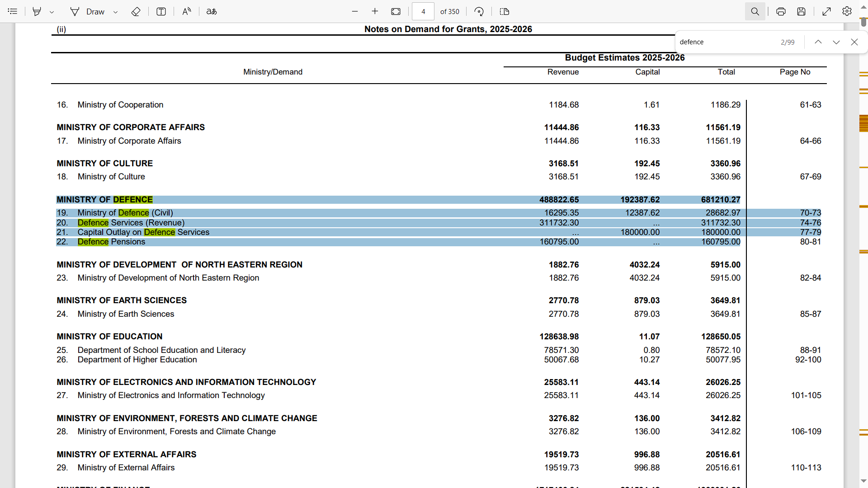Image resolution: width=868 pixels, height=488 pixels.
Task: Click the vertical scrollbar thumb
Action: pos(863,21)
